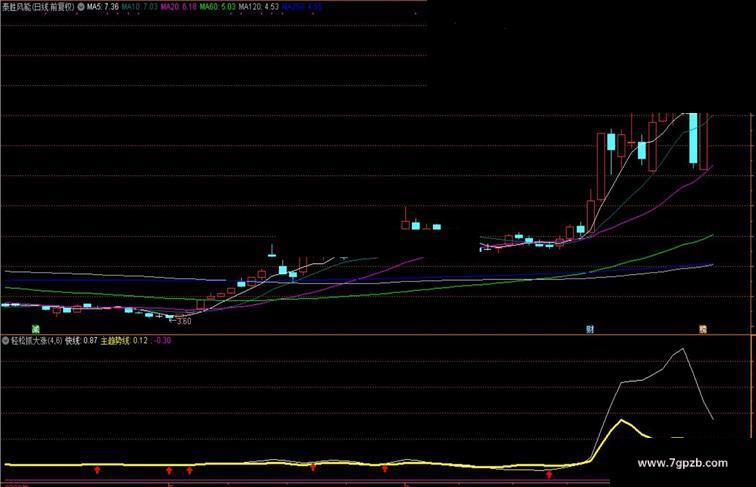The width and height of the screenshot is (756, 487).
Task: Click the 3.60 low price annotation
Action: tap(180, 321)
